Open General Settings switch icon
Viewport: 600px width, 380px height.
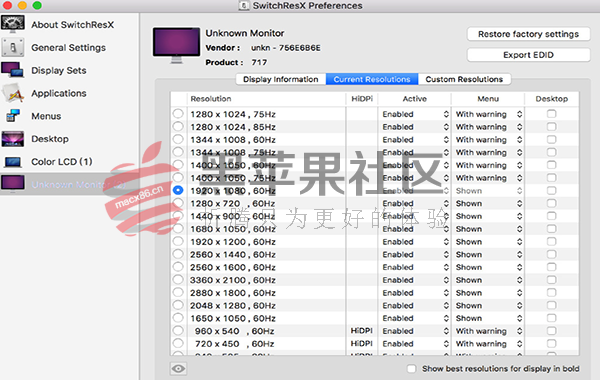tap(13, 47)
